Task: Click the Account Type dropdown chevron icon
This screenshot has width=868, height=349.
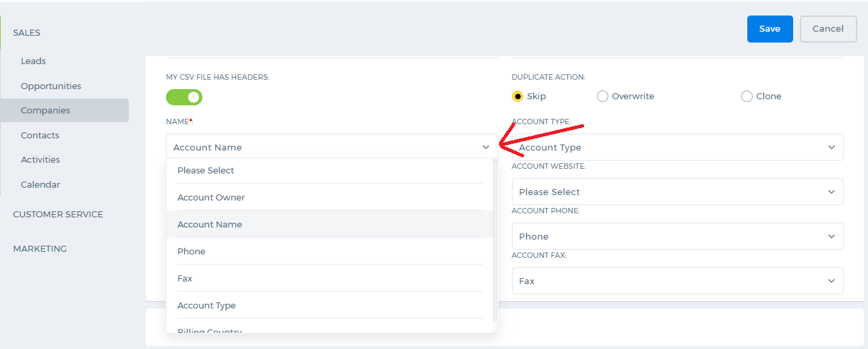Action: coord(831,147)
